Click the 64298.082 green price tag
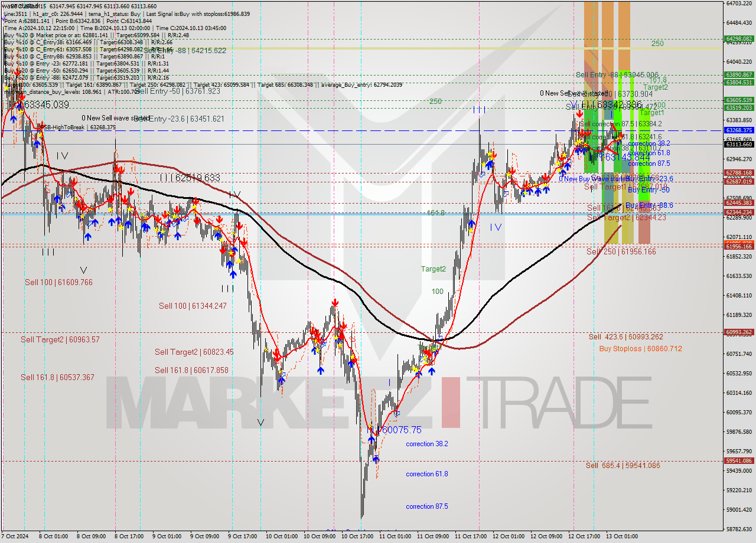 click(739, 39)
